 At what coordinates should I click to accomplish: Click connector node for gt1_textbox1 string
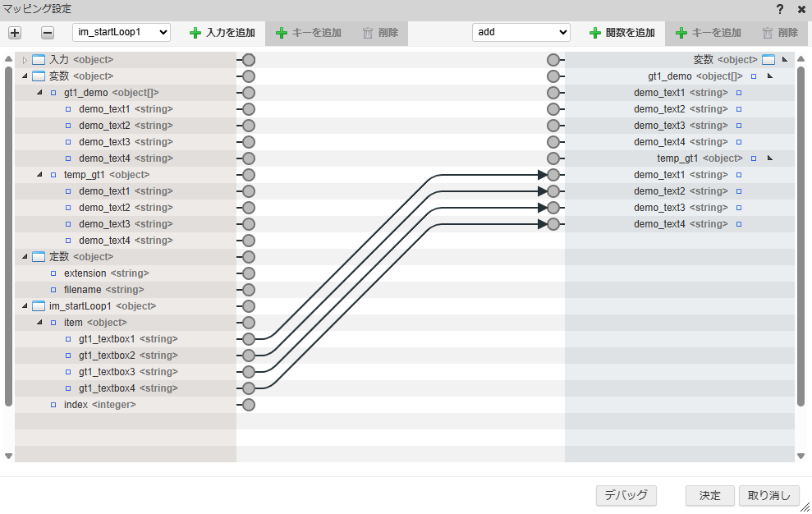[249, 339]
